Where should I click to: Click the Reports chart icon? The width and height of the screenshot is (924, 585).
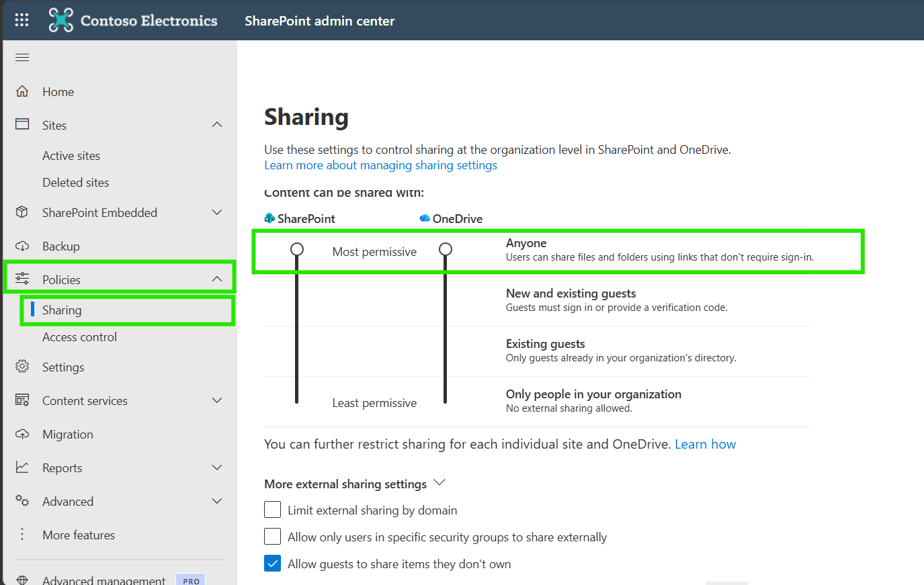[22, 467]
